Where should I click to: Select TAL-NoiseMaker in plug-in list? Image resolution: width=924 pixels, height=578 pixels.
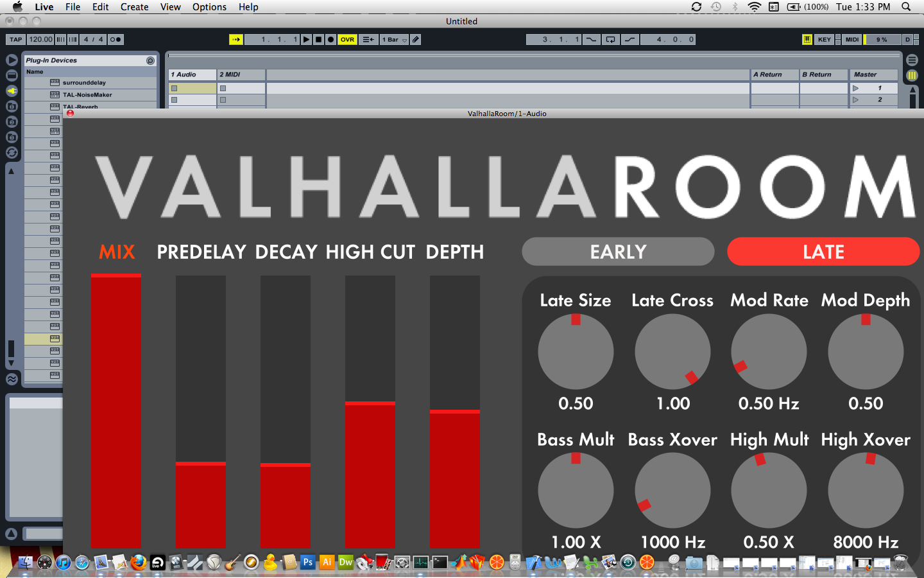(90, 94)
